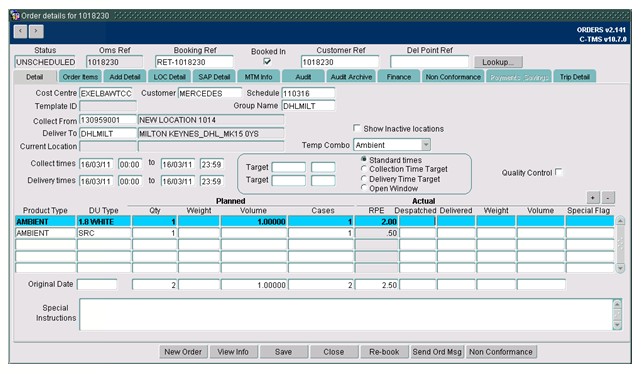Screen dimensions: 637x372
Task: Open the Temp Combo dropdown
Action: click(425, 145)
